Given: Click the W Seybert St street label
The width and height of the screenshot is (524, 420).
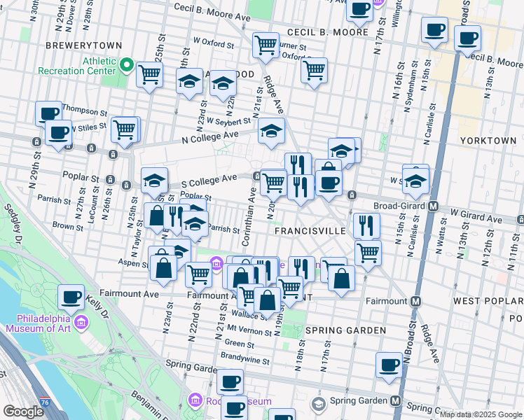Looking at the screenshot, I should tap(228, 121).
